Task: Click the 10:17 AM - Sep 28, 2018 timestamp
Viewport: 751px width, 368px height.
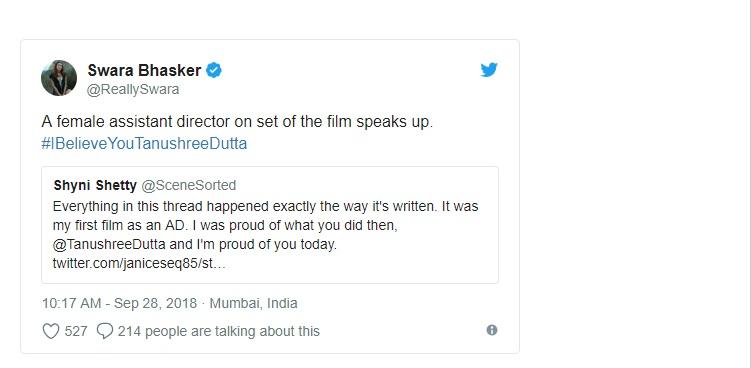Action: pos(119,303)
